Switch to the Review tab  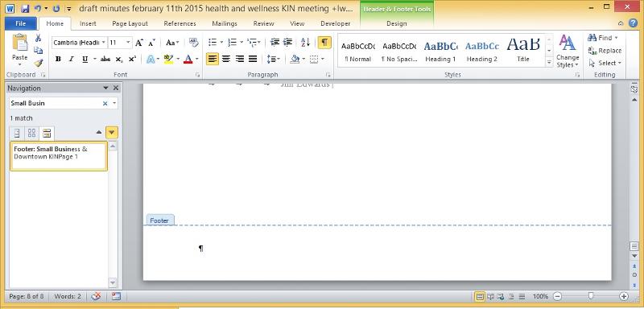264,23
